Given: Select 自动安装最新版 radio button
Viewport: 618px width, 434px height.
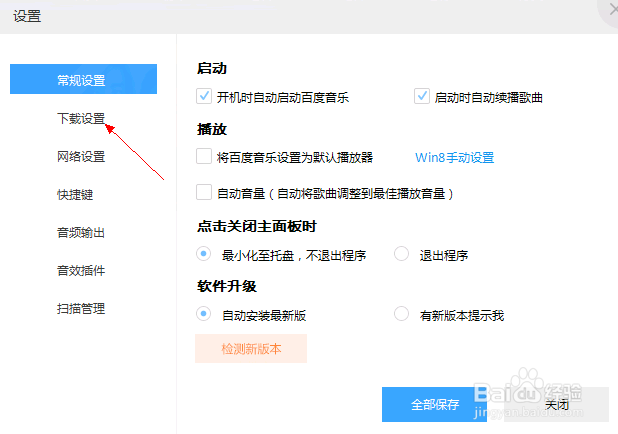Looking at the screenshot, I should (x=203, y=314).
